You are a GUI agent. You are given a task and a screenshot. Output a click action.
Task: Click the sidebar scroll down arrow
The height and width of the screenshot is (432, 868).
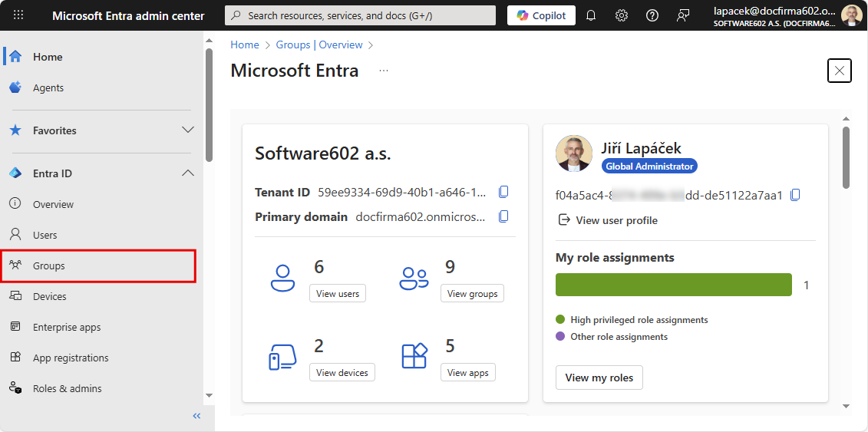pyautogui.click(x=209, y=395)
